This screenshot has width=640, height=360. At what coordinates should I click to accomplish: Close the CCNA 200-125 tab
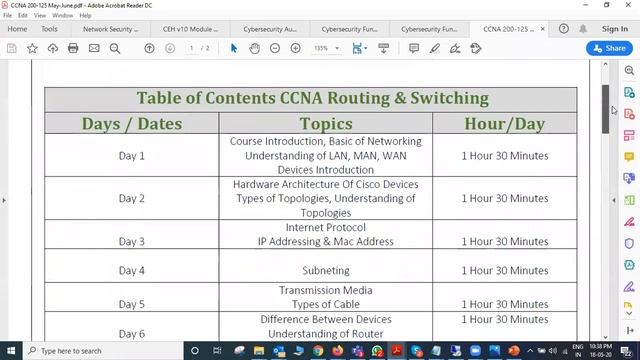(542, 29)
